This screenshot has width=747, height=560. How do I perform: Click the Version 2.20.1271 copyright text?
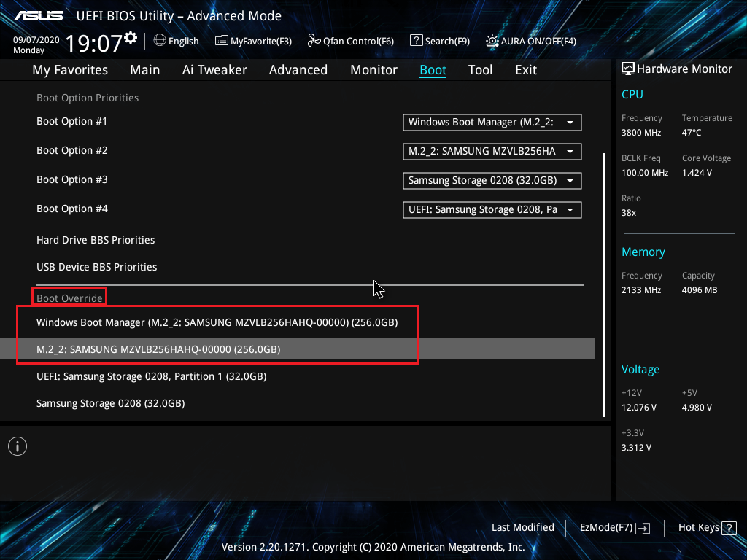pyautogui.click(x=373, y=547)
